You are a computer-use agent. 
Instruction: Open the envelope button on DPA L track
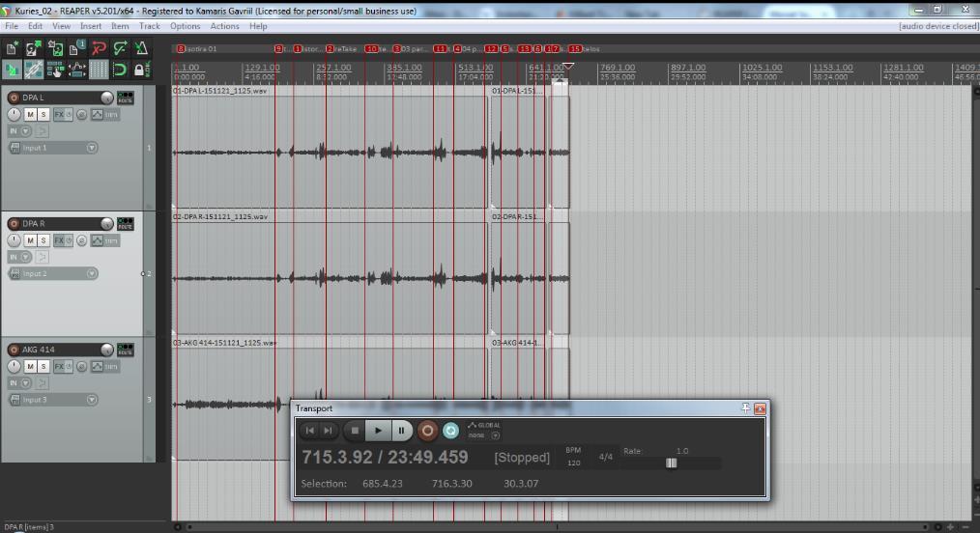point(97,114)
